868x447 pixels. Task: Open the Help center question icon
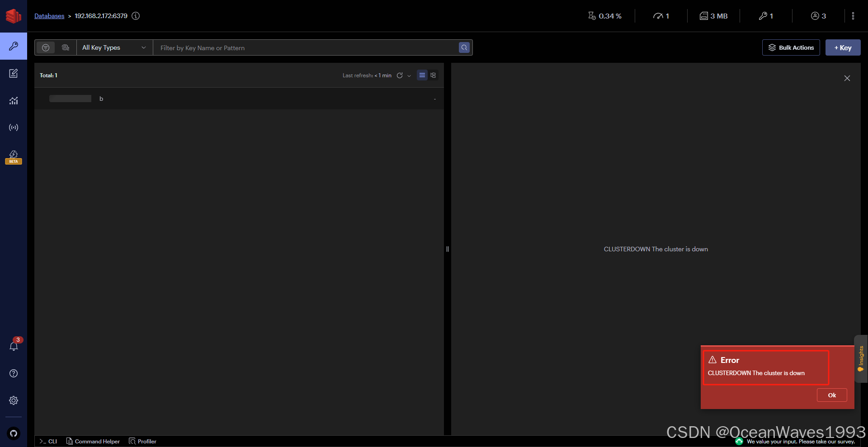14,373
